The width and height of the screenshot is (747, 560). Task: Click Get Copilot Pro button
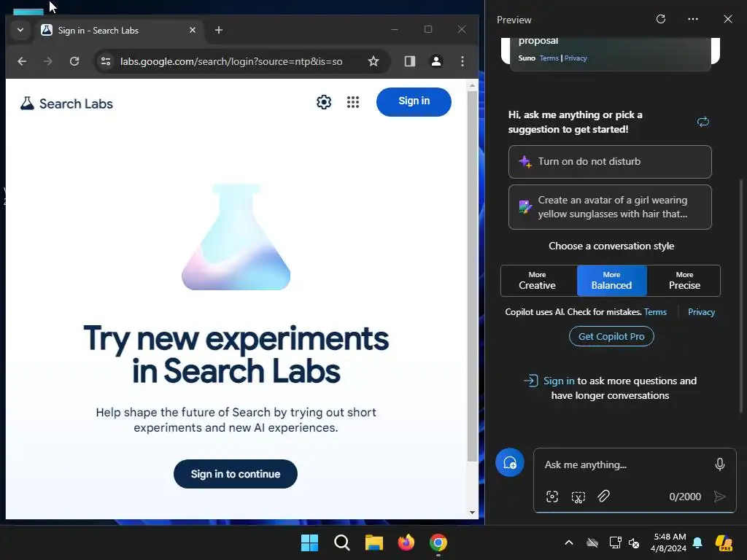[611, 336]
